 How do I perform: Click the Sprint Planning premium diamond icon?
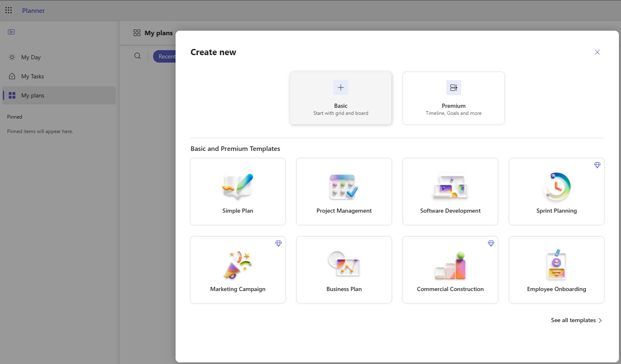(597, 165)
